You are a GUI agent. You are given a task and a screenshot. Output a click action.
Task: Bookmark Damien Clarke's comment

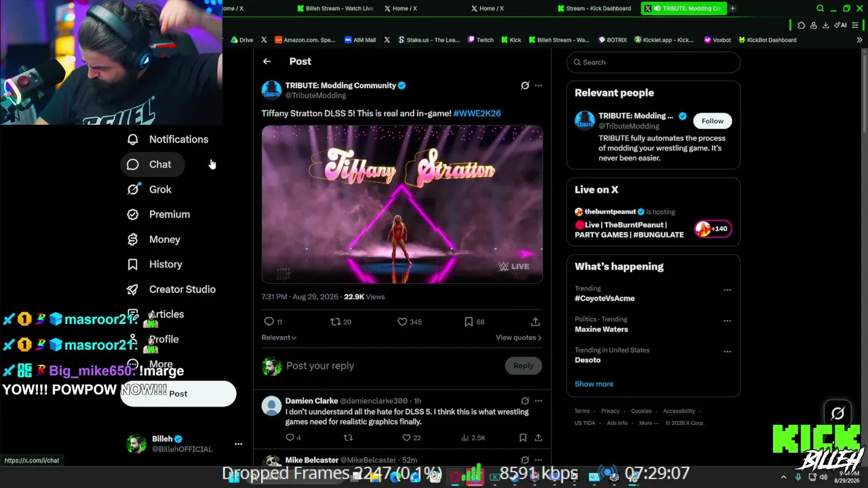click(523, 438)
